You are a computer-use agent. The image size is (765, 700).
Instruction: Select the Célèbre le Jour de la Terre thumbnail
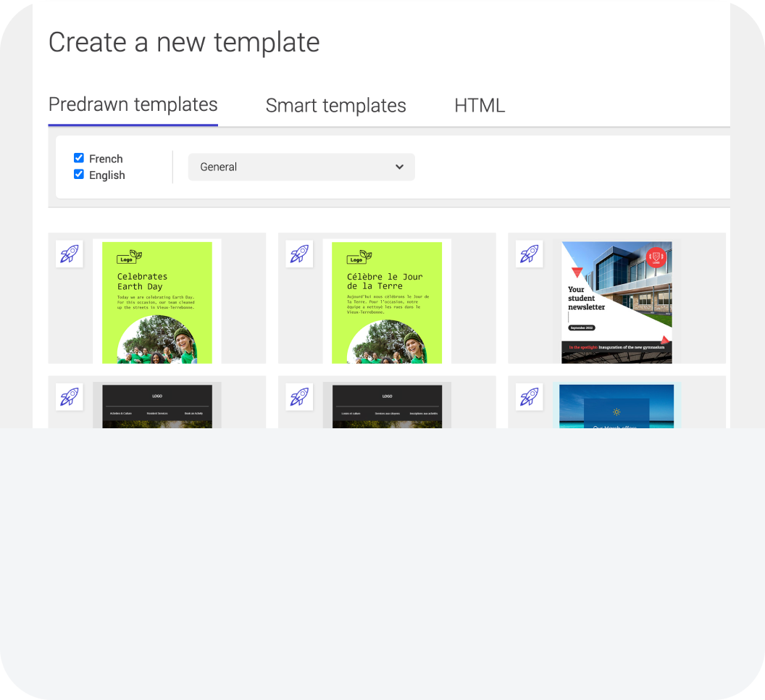pyautogui.click(x=387, y=302)
